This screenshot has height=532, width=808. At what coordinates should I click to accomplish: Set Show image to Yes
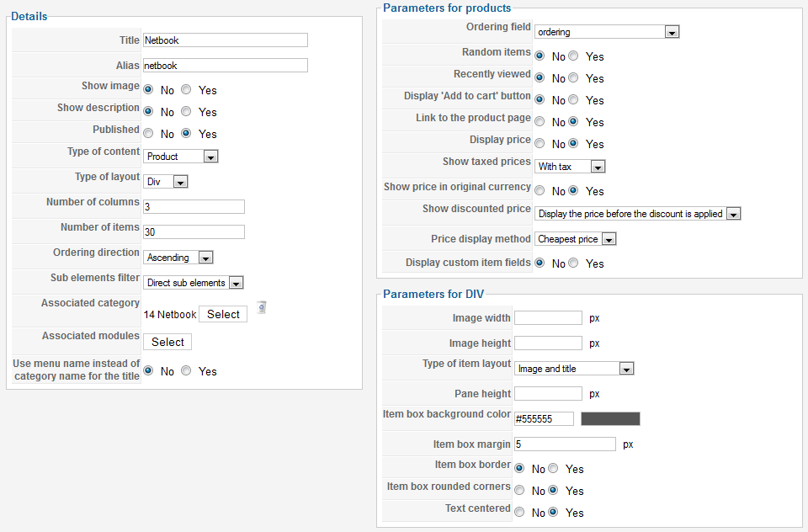[187, 90]
